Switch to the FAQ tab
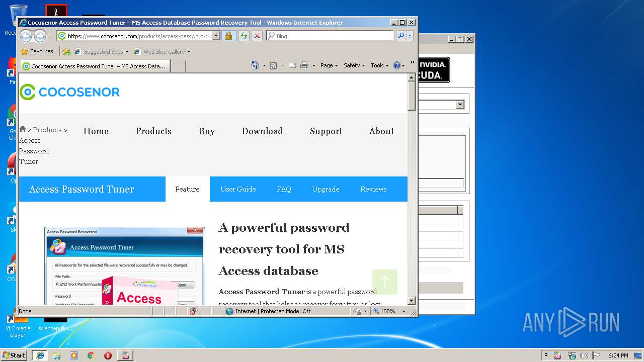 [284, 189]
